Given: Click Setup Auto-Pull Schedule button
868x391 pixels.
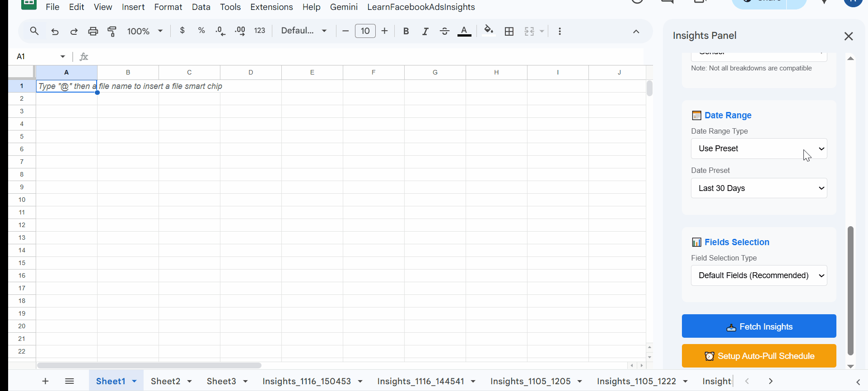Looking at the screenshot, I should [x=759, y=356].
